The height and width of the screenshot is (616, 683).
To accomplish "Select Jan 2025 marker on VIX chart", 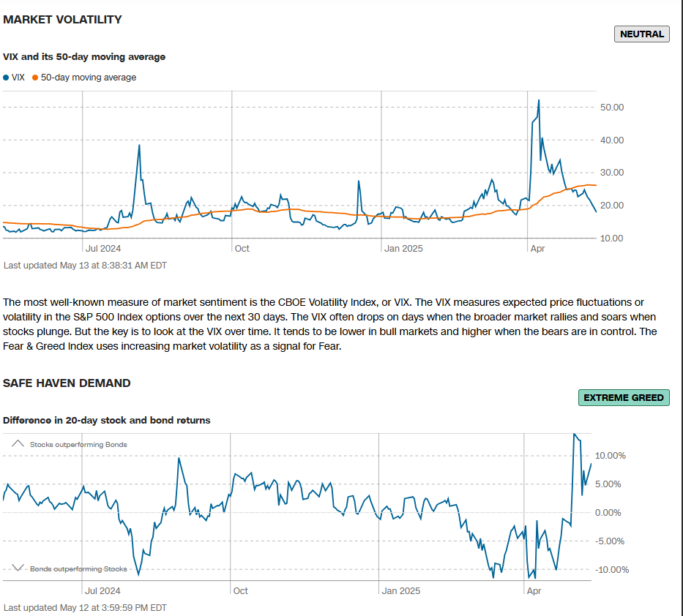I will [x=403, y=249].
